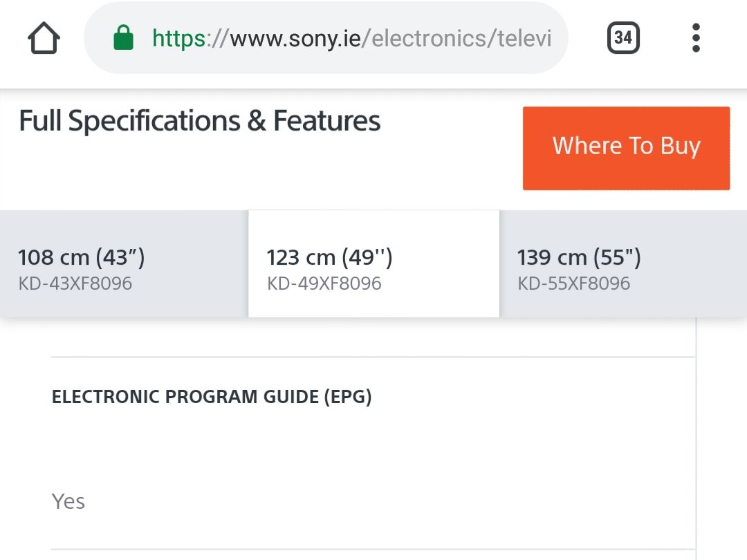Click the KD-49XF8096 model number
This screenshot has width=747, height=560.
324,283
